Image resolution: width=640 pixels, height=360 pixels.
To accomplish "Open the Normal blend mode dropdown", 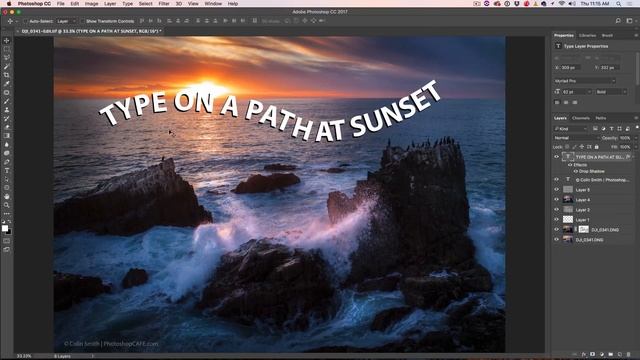I will (x=576, y=138).
